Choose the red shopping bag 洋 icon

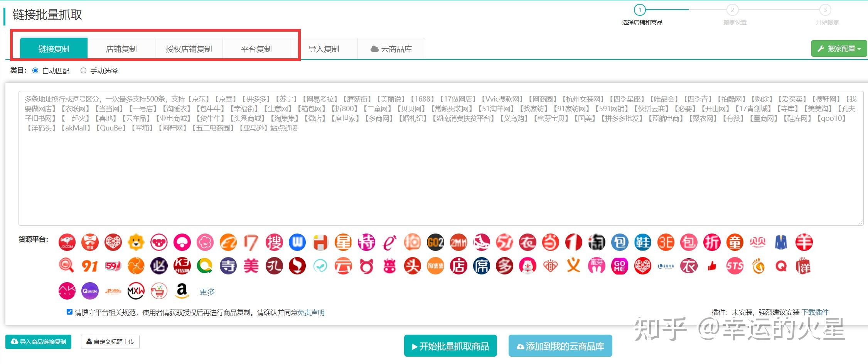click(x=804, y=266)
